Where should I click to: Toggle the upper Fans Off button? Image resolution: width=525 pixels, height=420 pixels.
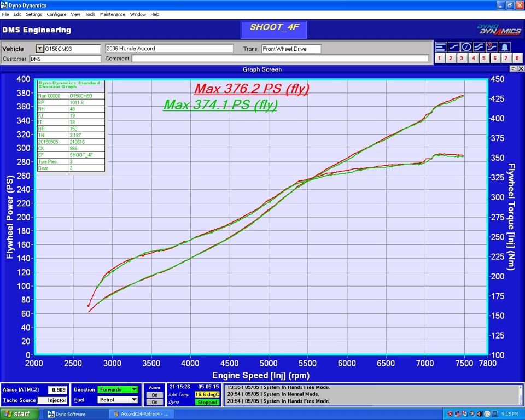click(154, 395)
